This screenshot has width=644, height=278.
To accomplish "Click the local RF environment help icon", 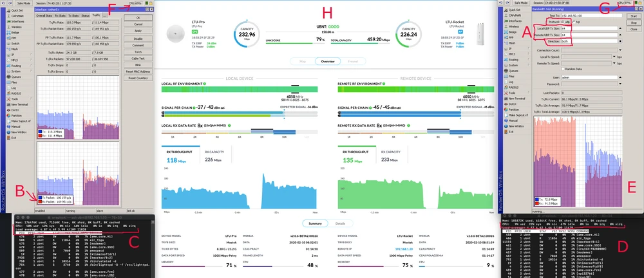I will pyautogui.click(x=204, y=84).
